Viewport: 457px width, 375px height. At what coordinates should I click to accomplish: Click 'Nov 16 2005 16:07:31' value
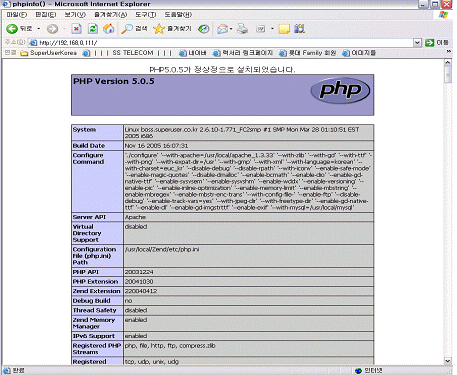pyautogui.click(x=156, y=146)
